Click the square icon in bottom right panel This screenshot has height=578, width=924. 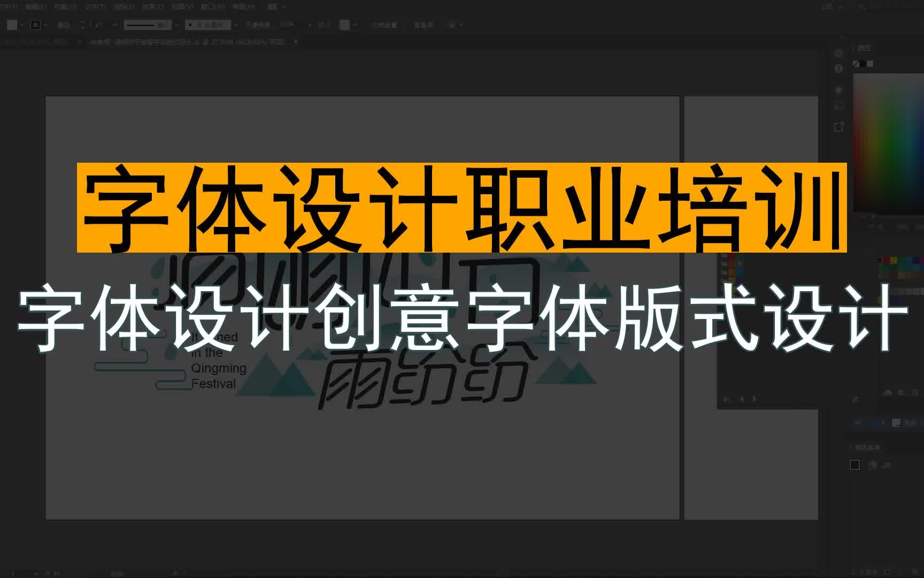pyautogui.click(x=855, y=465)
